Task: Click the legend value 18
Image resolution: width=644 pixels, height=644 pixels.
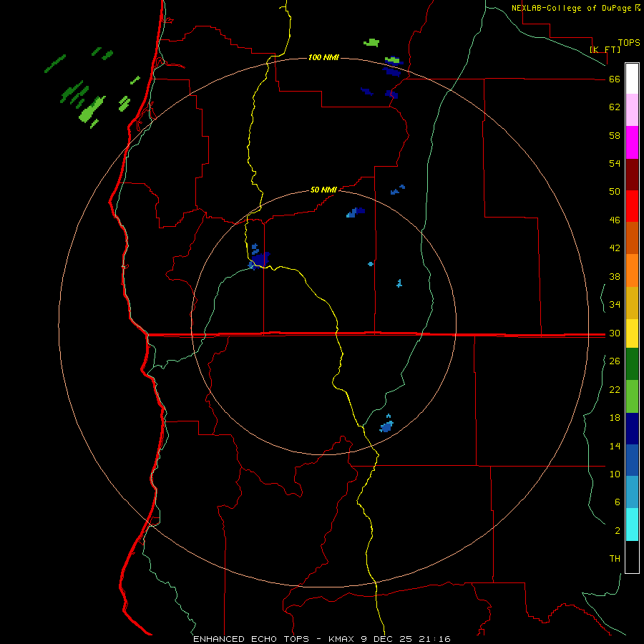Action: pos(615,418)
